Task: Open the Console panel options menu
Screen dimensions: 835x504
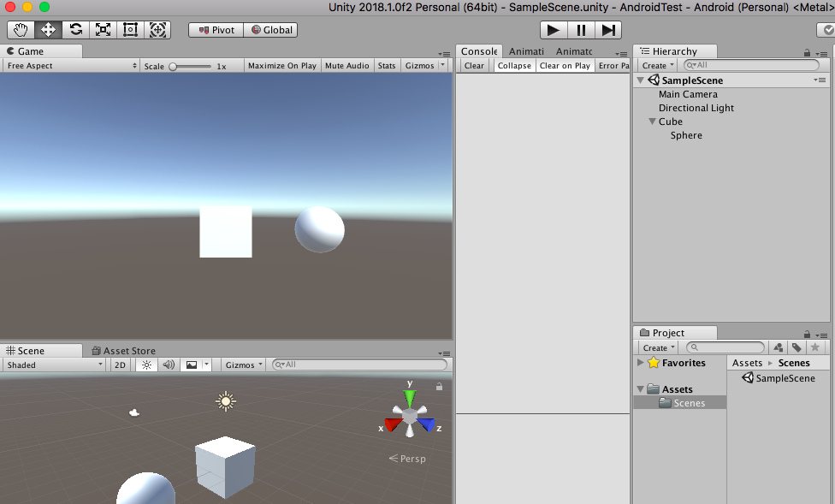Action: pos(621,54)
